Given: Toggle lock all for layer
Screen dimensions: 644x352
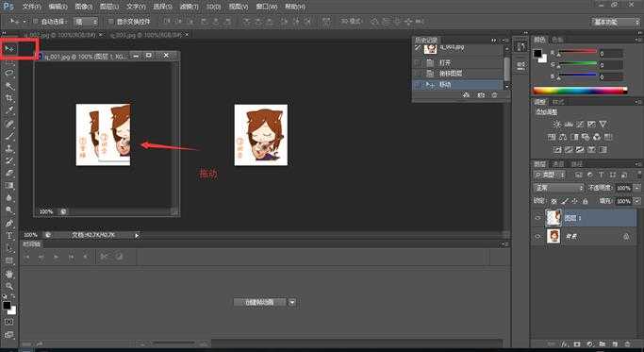Looking at the screenshot, I should pos(585,201).
